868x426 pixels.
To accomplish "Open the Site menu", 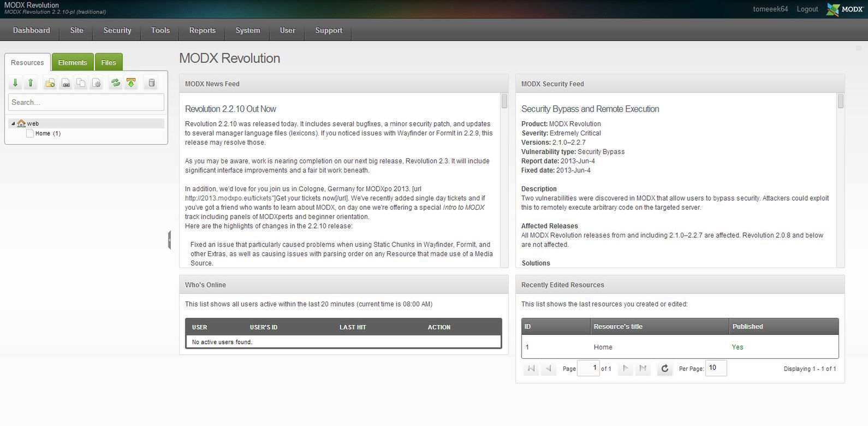I will pos(77,30).
